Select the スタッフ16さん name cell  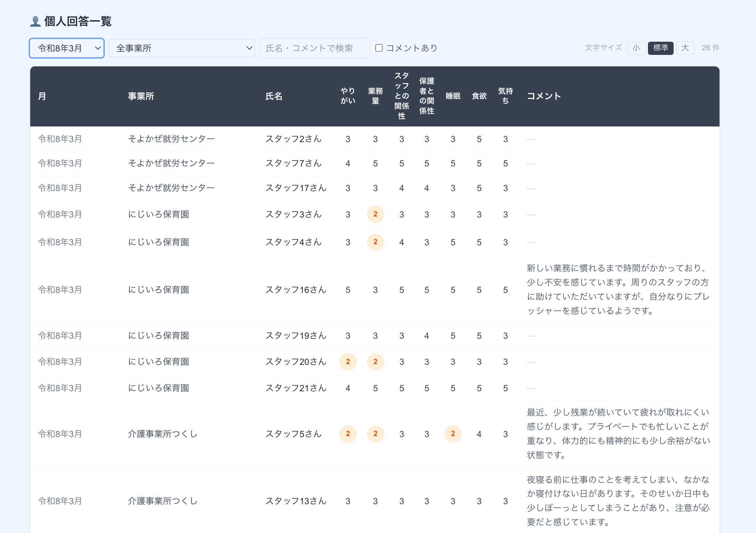pos(296,290)
